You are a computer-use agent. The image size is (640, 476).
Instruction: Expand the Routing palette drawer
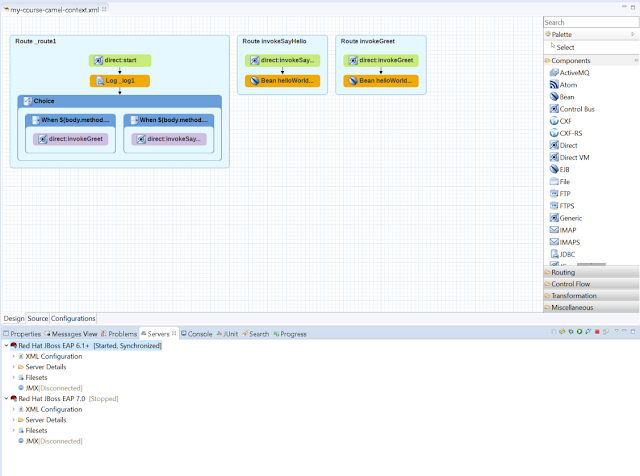point(591,272)
